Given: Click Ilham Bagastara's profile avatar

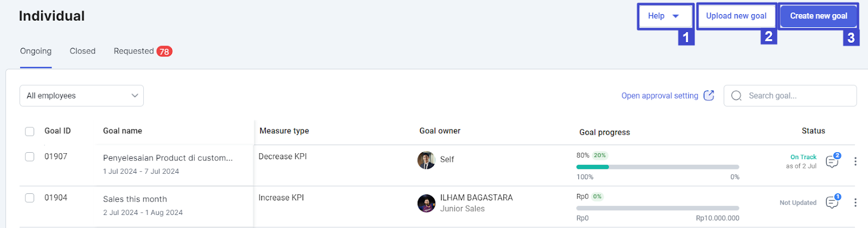Looking at the screenshot, I should click(426, 203).
